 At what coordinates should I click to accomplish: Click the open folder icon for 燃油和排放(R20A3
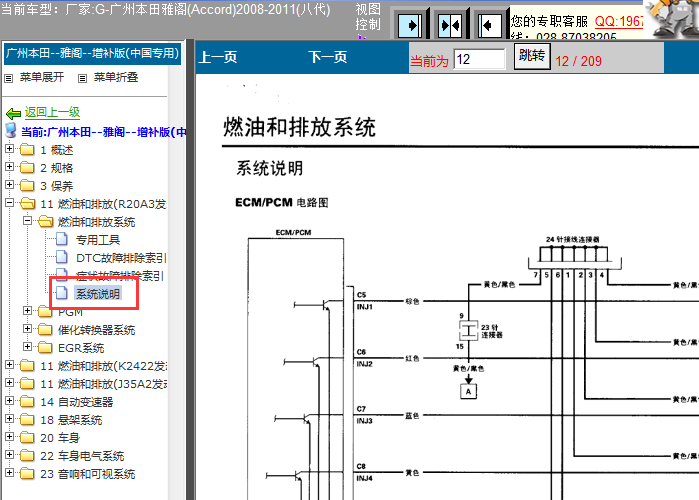pyautogui.click(x=28, y=204)
